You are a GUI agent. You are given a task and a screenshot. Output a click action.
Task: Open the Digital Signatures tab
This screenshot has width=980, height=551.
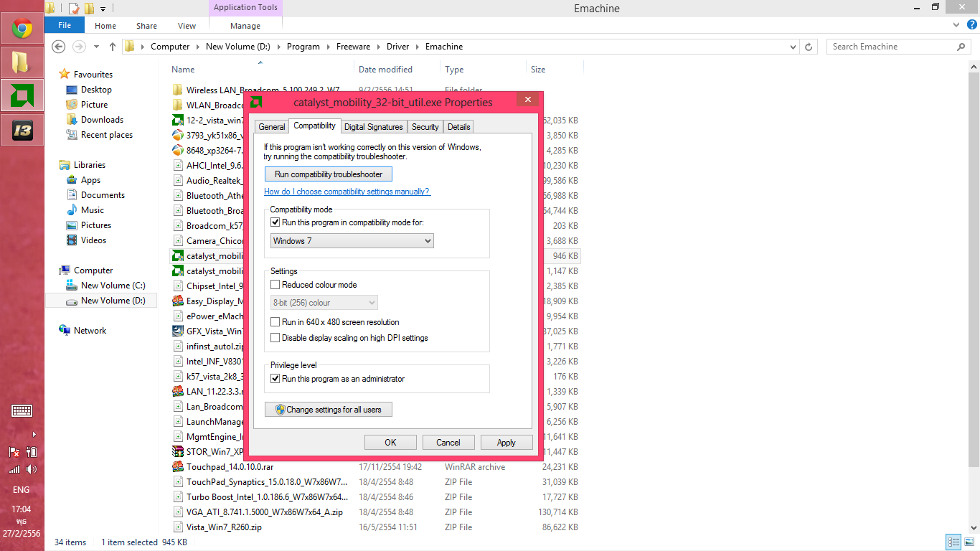coord(373,127)
